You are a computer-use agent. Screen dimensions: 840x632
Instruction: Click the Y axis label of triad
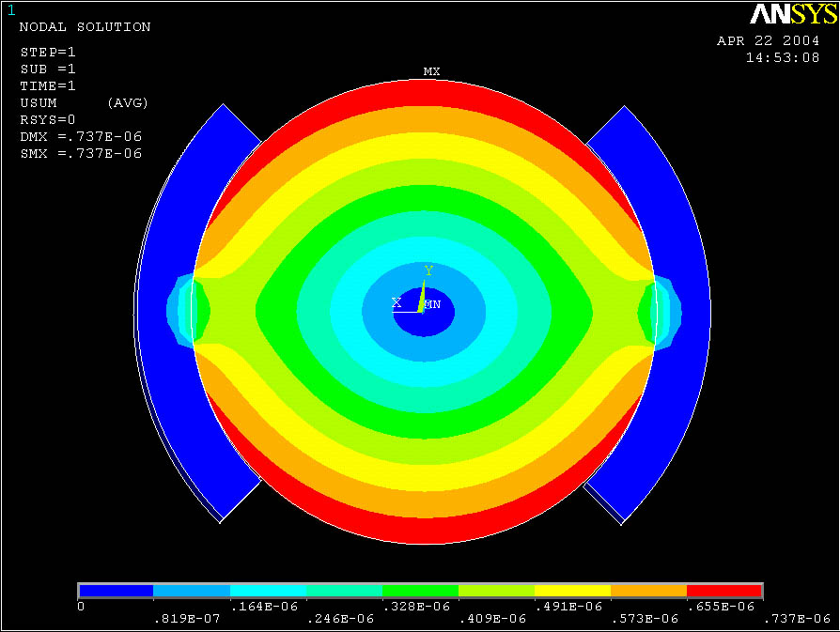pyautogui.click(x=428, y=270)
